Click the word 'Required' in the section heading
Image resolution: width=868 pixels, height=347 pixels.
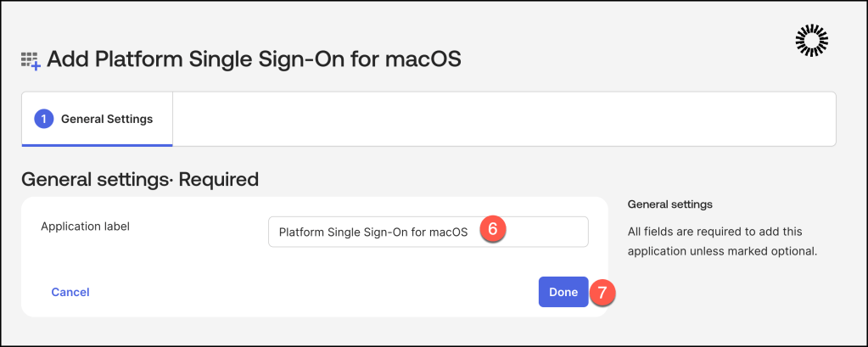[218, 179]
